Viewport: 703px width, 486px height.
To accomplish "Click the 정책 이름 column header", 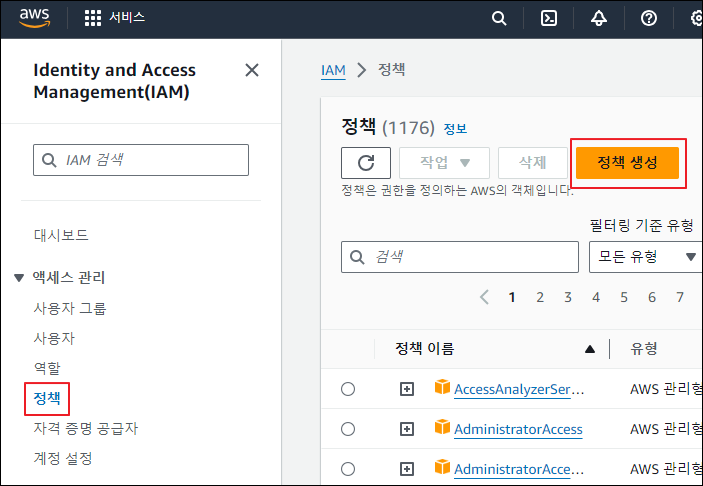I will coord(424,348).
